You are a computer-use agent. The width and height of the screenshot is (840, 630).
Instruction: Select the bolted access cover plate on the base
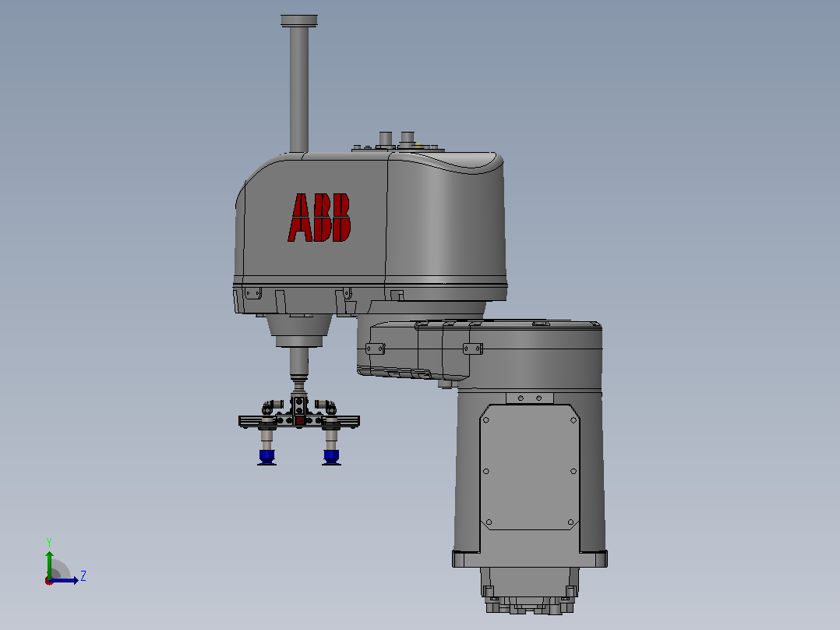point(530,467)
